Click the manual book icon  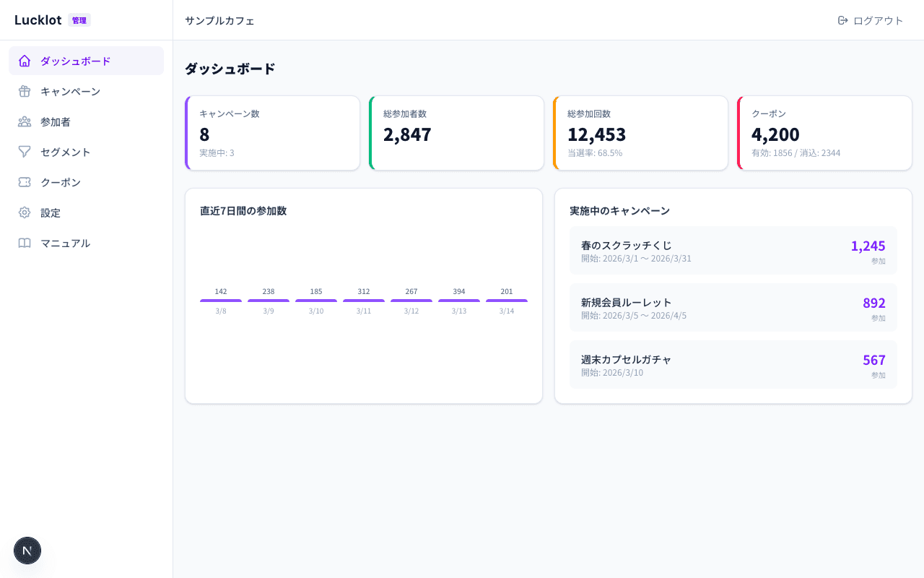[x=25, y=243]
